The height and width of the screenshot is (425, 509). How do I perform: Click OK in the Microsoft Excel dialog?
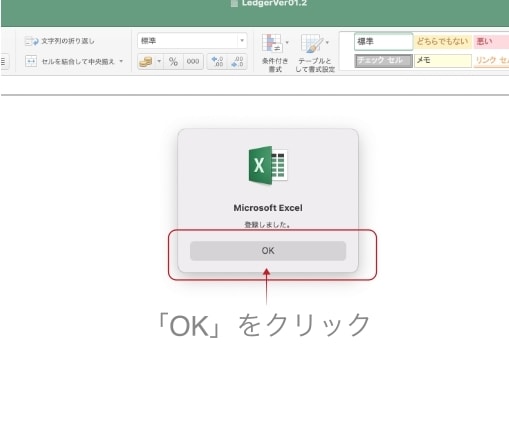click(268, 251)
